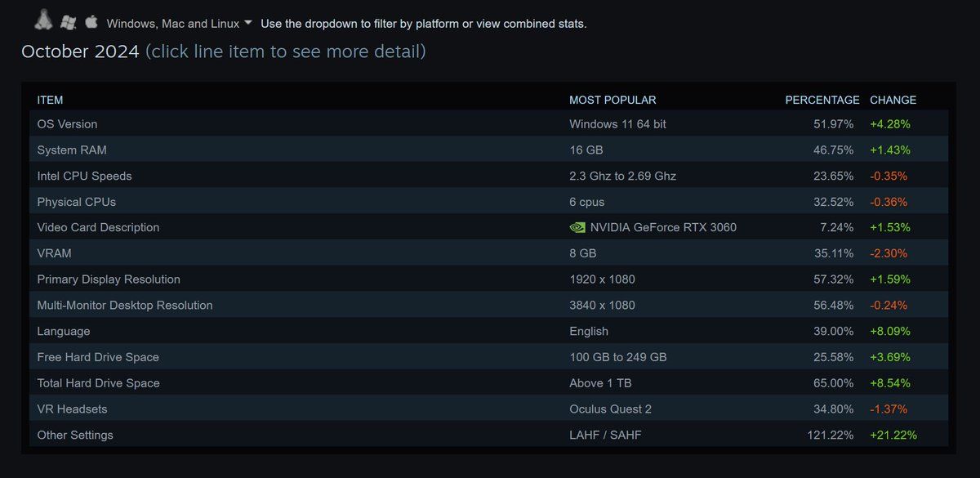Click the 'click line item' hint text
This screenshot has width=980, height=478.
(286, 52)
